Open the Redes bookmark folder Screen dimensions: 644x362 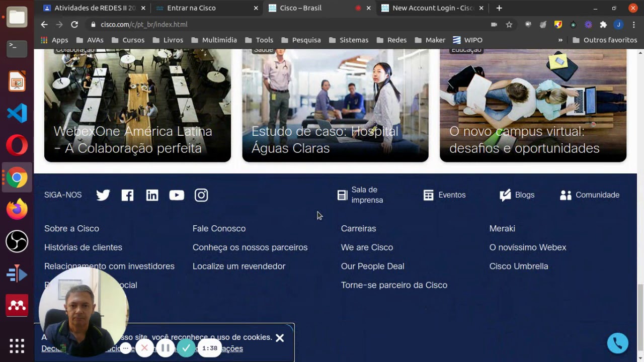[x=391, y=40]
